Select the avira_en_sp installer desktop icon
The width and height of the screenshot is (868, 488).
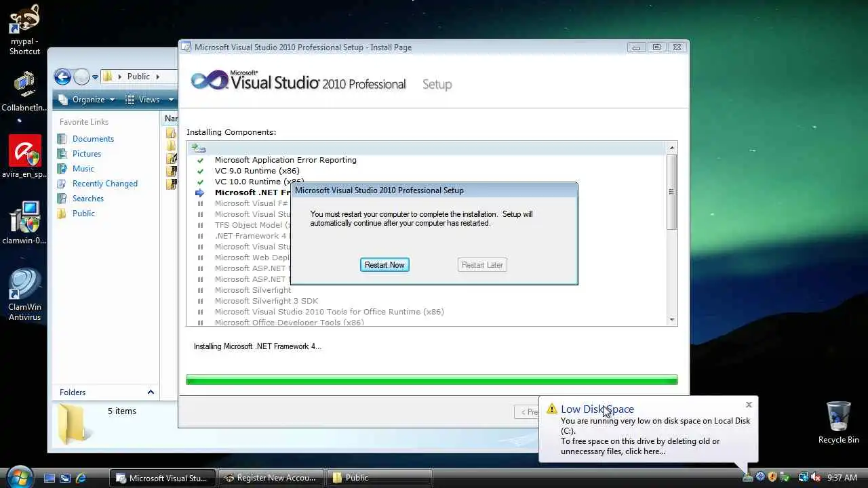coord(24,157)
